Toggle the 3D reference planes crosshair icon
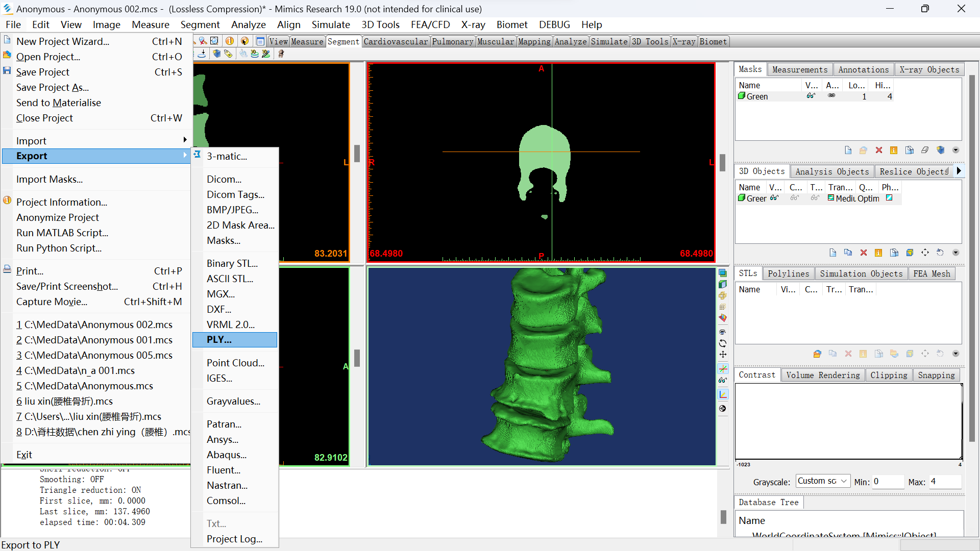The width and height of the screenshot is (980, 551). (723, 368)
